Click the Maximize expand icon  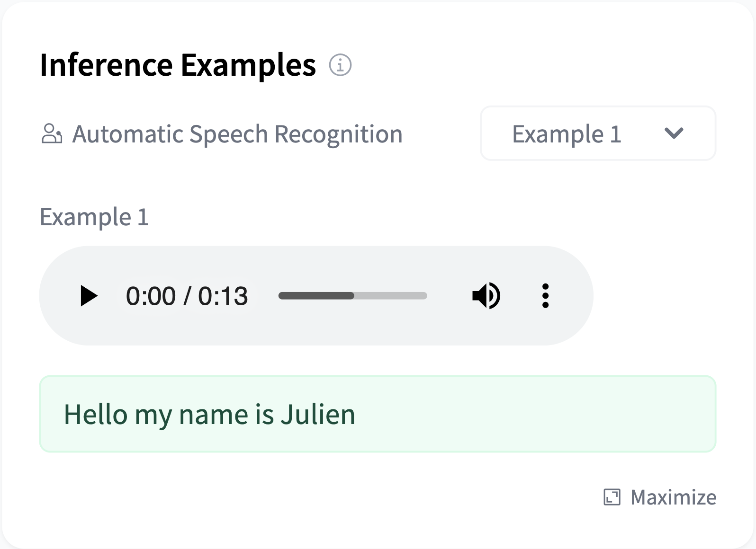pyautogui.click(x=612, y=497)
